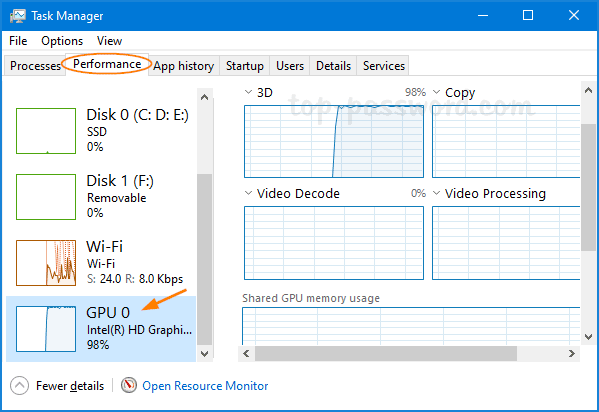Viewport: 599px width, 412px height.
Task: Switch to the Startup tab
Action: point(244,66)
